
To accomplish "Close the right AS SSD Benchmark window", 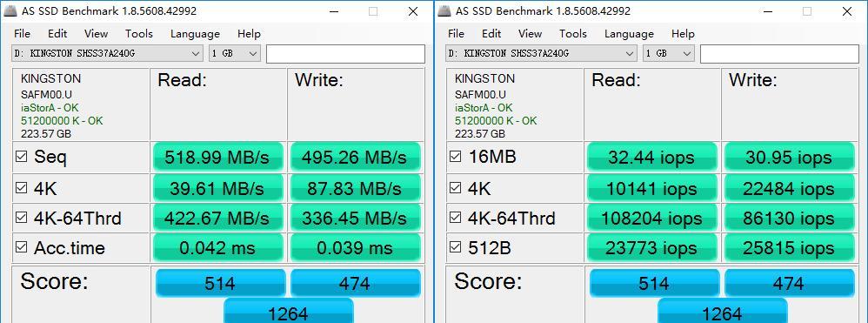I will [x=847, y=11].
